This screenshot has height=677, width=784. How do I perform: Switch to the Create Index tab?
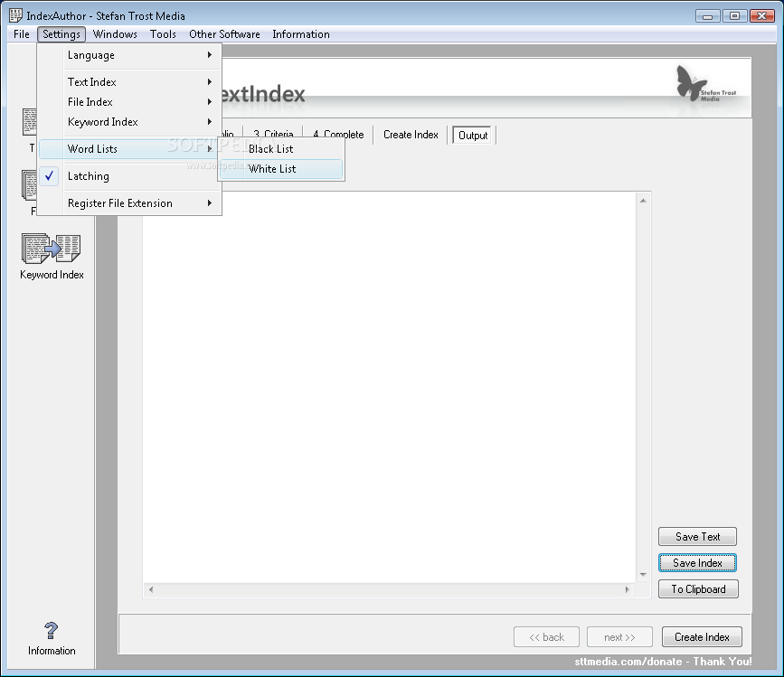coord(411,135)
